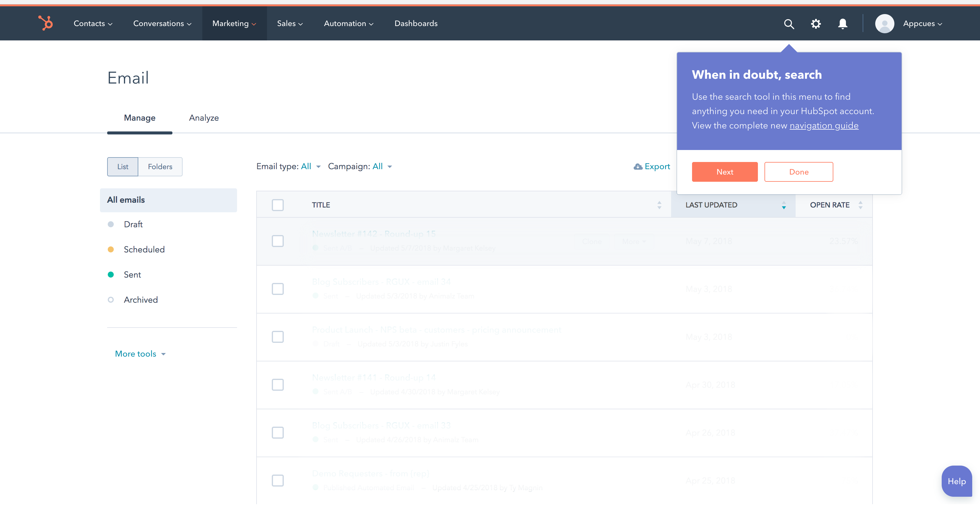Click the TITLE column header
This screenshot has height=509, width=980.
pos(321,205)
